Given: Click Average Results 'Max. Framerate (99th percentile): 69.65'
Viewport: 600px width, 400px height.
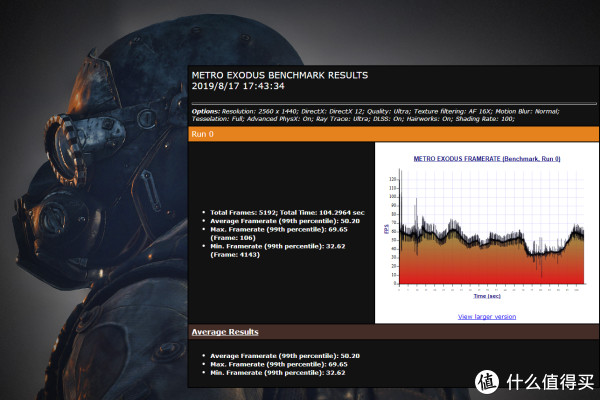Looking at the screenshot, I should coord(279,364).
